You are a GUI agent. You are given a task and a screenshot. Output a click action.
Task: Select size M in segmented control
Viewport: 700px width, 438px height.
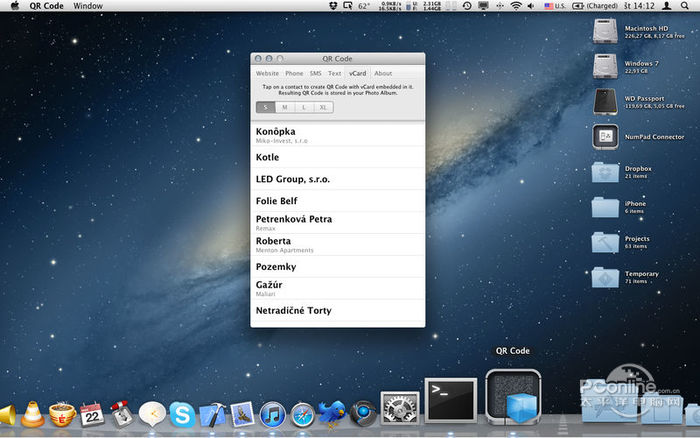pyautogui.click(x=284, y=107)
